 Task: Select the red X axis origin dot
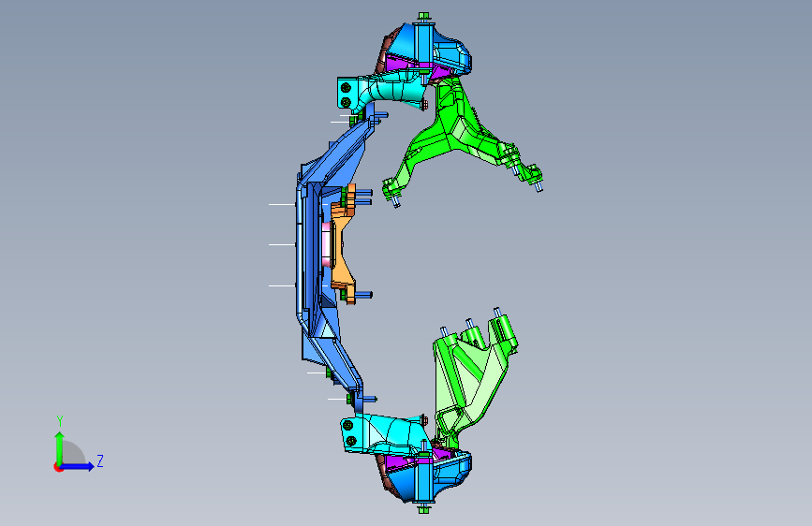coord(58,467)
